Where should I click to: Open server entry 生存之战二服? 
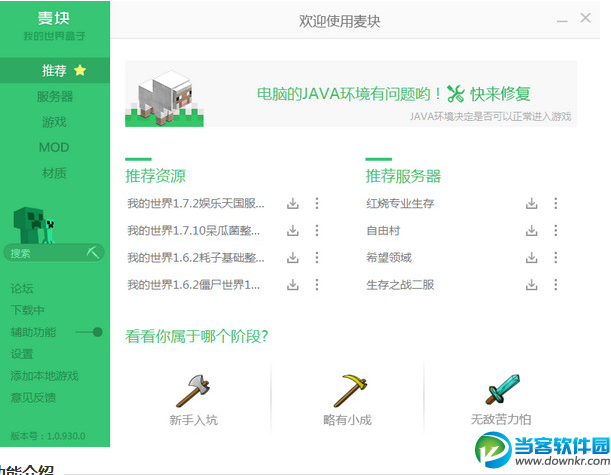[400, 285]
